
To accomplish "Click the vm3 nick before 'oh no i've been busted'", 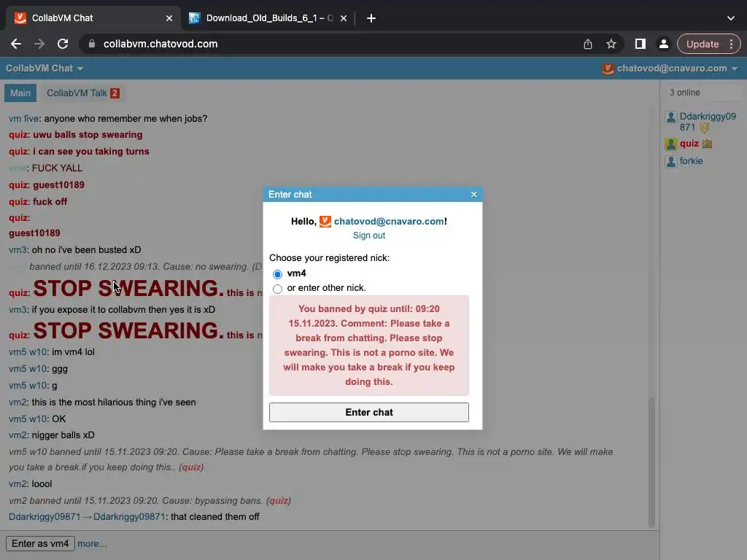I will 18,250.
